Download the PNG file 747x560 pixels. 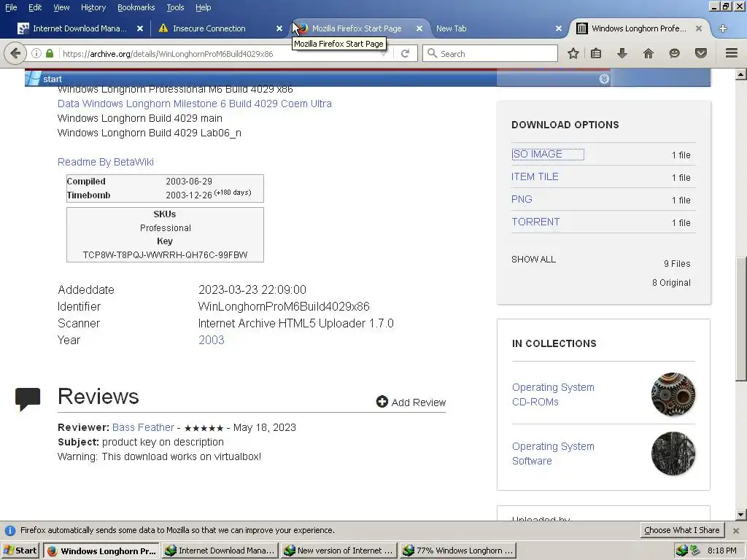tap(522, 199)
